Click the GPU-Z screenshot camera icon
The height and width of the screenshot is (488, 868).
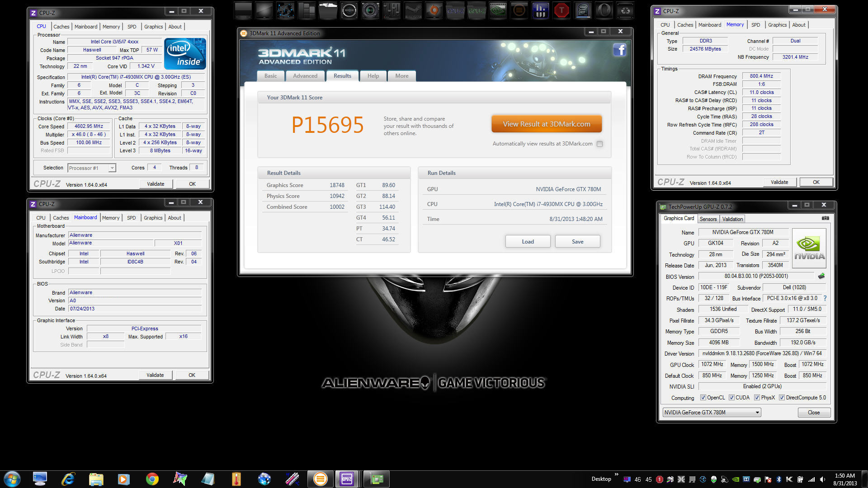825,218
